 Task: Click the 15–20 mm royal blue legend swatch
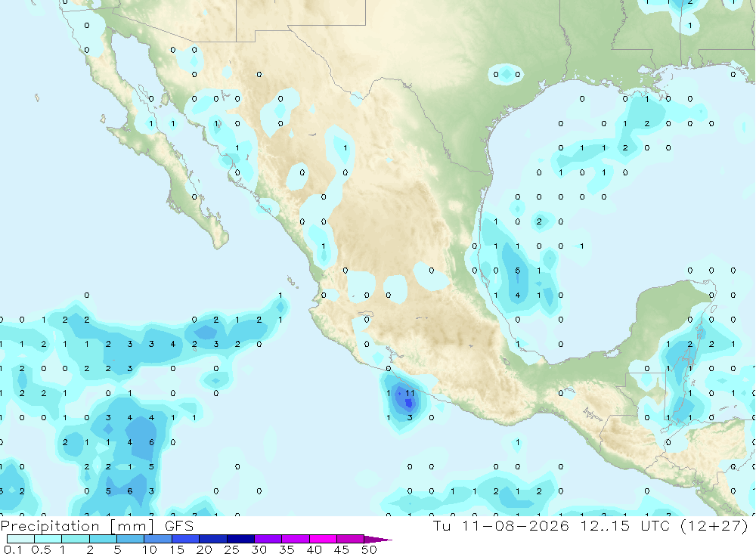186,539
